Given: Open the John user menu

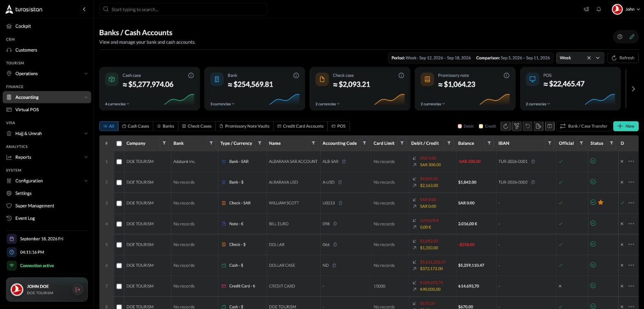Looking at the screenshot, I should click(x=626, y=9).
